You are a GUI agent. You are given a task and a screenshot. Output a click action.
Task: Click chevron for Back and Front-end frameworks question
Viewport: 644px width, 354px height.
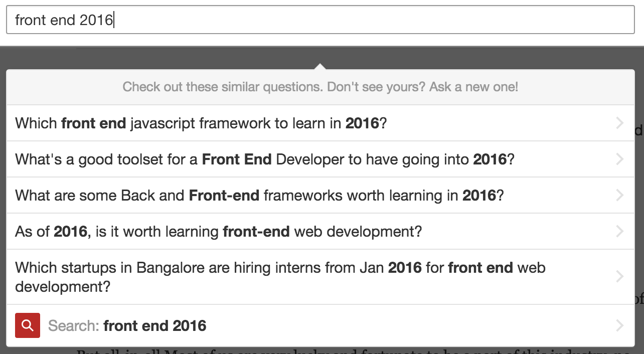click(x=620, y=196)
